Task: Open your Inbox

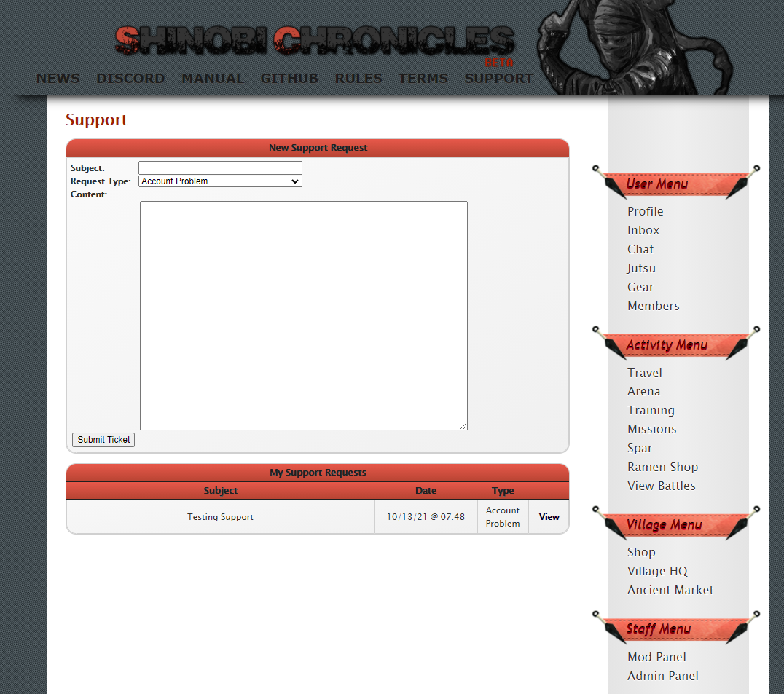Action: pyautogui.click(x=643, y=230)
